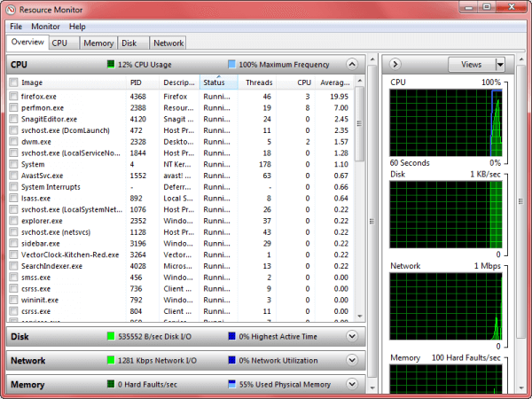Sort by the Status column header
This screenshot has width=532, height=399.
click(219, 82)
